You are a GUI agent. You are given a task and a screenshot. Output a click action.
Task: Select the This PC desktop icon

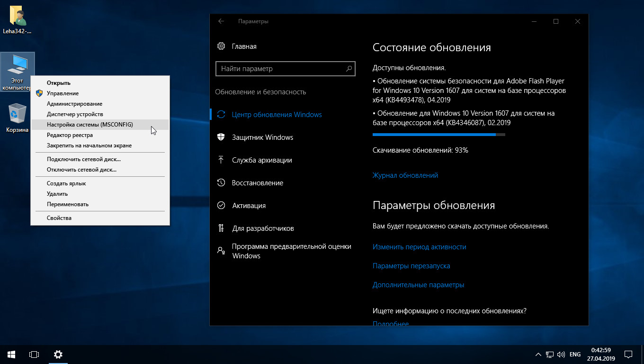coord(18,72)
